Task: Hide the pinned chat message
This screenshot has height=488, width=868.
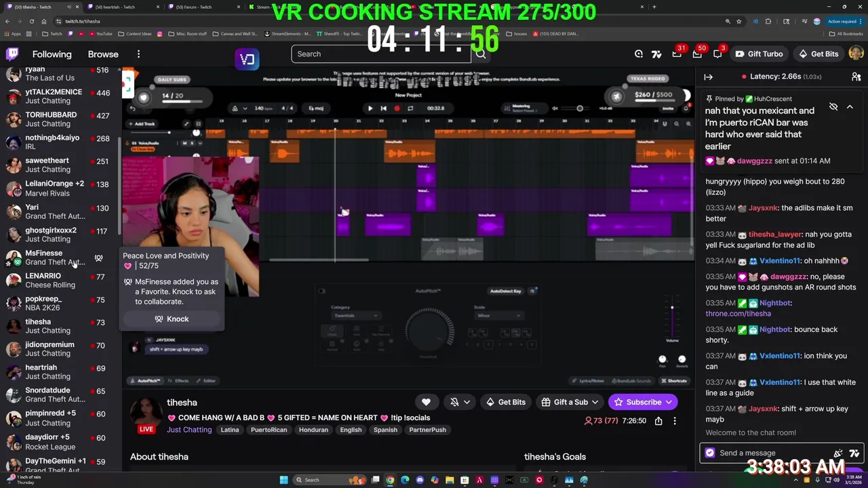Action: (833, 107)
